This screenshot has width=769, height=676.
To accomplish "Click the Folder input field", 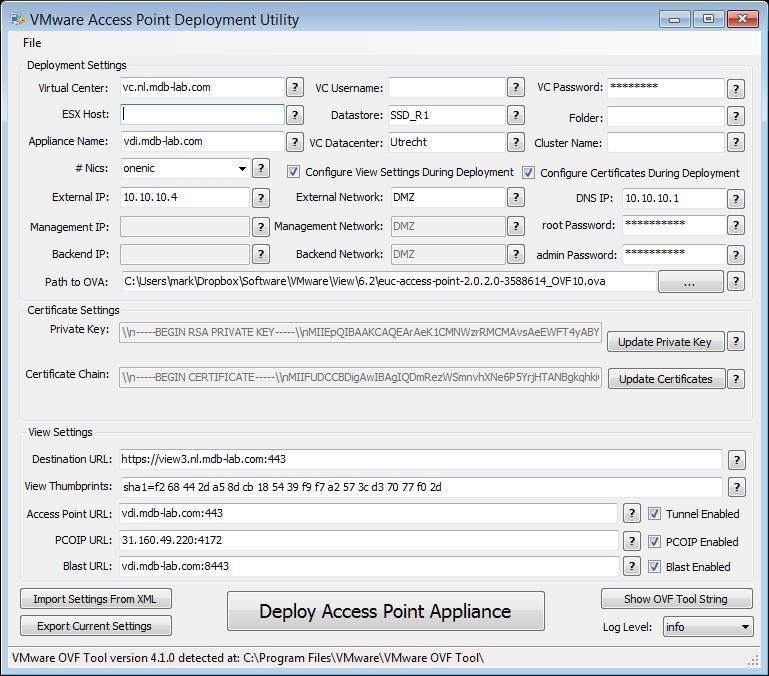I will pyautogui.click(x=666, y=117).
